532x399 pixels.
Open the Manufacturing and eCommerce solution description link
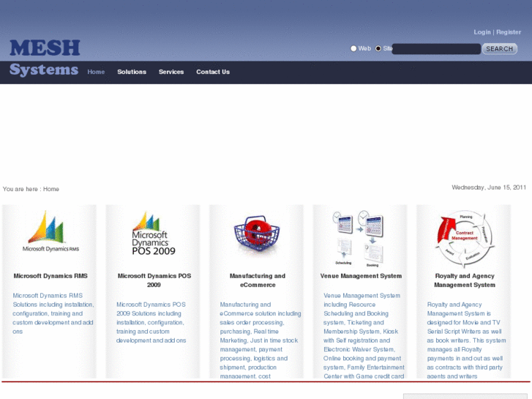click(x=261, y=340)
